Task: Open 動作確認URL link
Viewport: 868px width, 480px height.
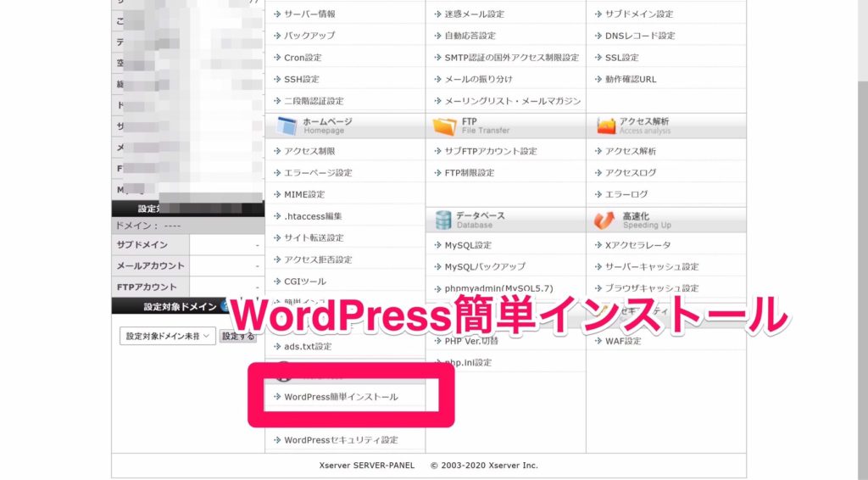Action: coord(631,79)
